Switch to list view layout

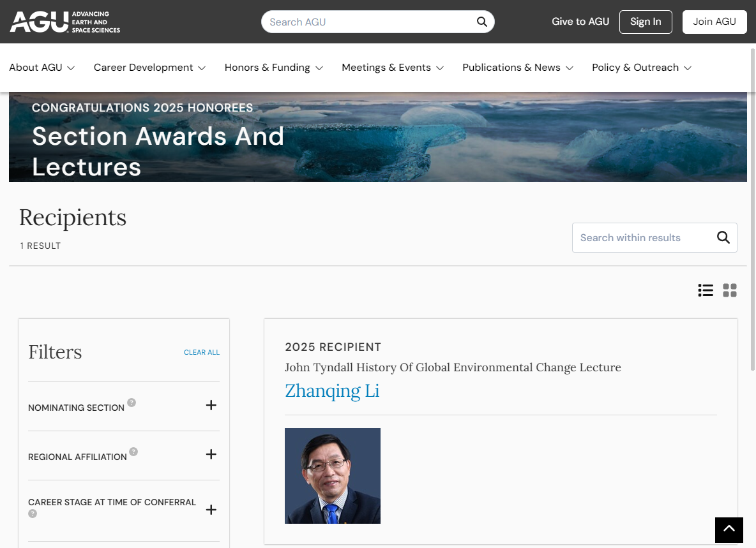(706, 290)
